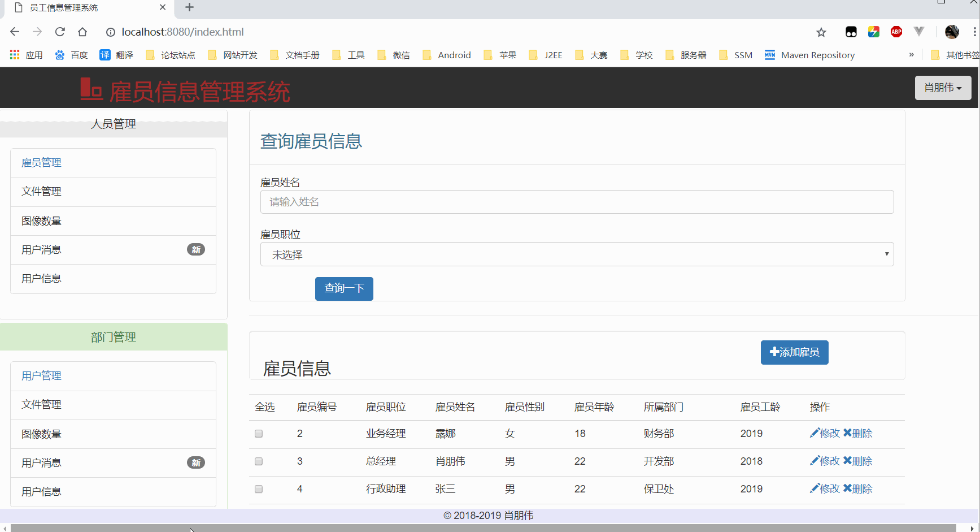Screen dimensions: 980x532
Task: Open the 未选择 employee position dropdown
Action: tap(577, 254)
